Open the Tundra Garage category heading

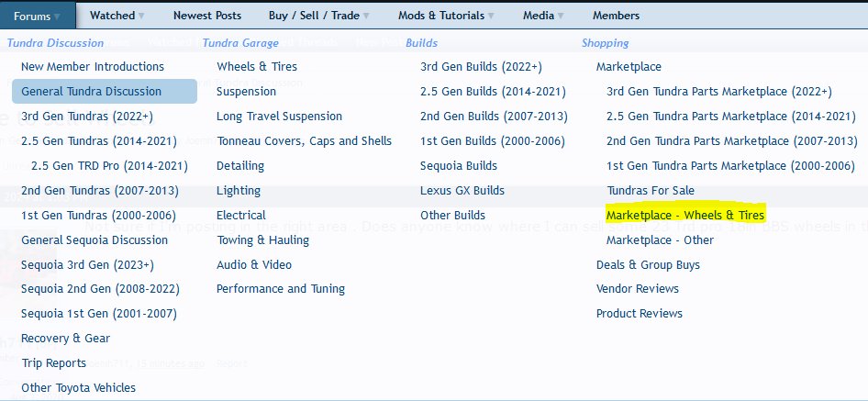pyautogui.click(x=240, y=42)
